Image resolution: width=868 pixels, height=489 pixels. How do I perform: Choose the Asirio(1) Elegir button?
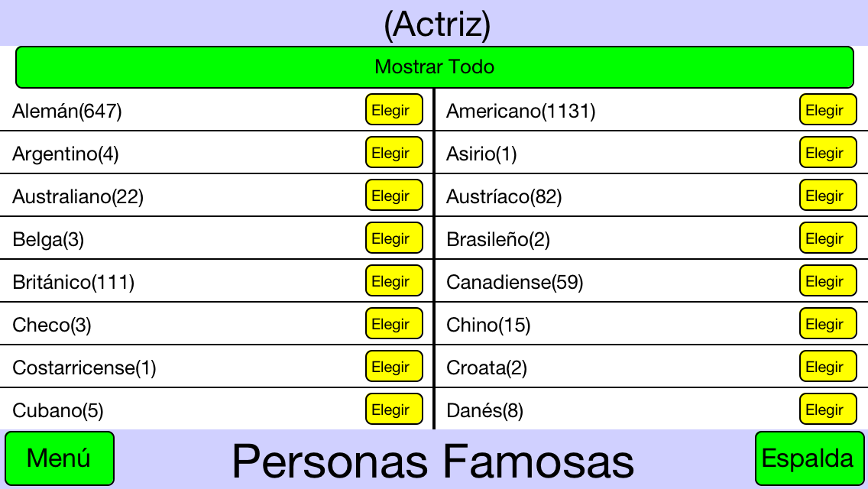[x=828, y=152]
